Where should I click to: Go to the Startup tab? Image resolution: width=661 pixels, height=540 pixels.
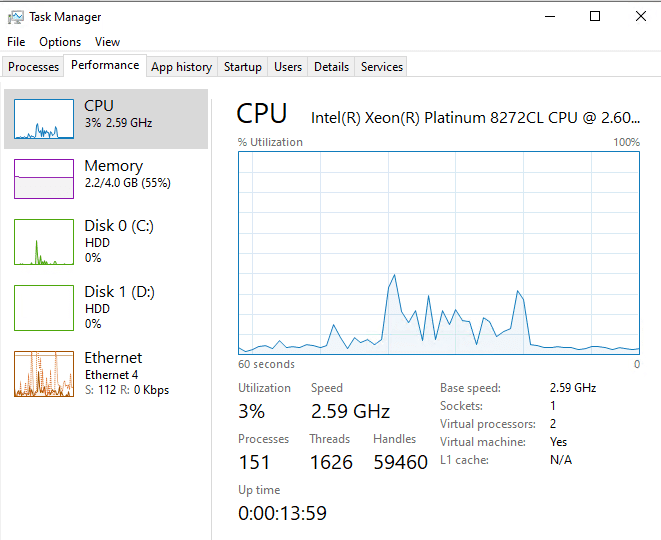(242, 67)
